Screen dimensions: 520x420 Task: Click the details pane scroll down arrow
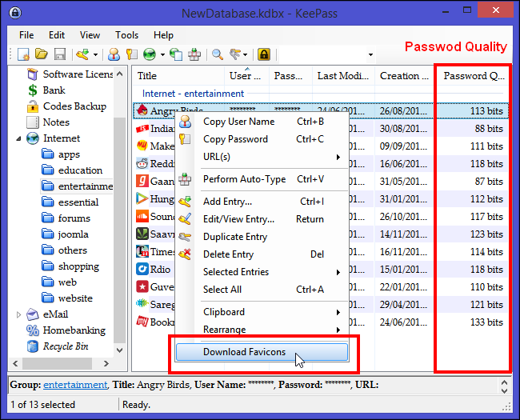[505, 390]
